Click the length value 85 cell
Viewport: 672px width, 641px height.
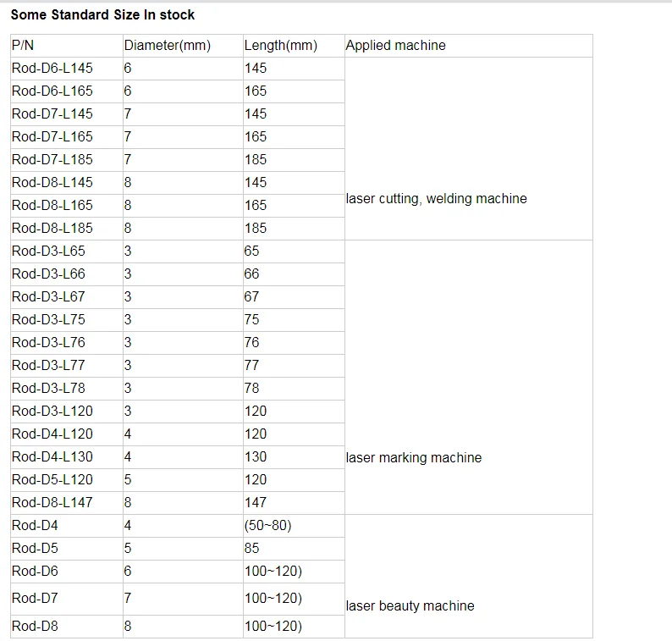252,549
